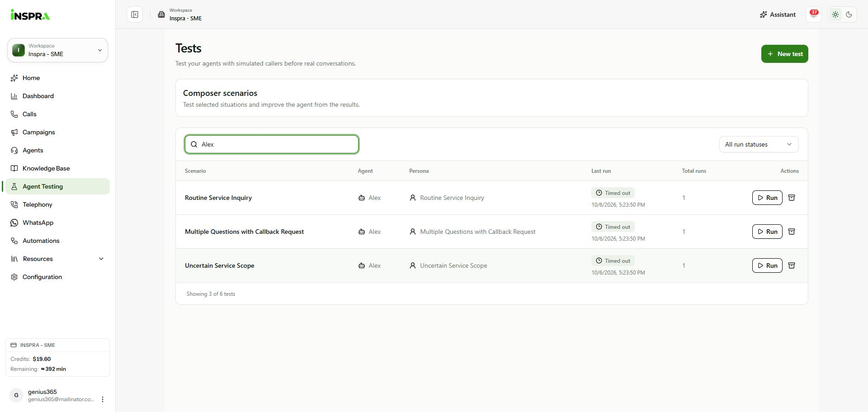The height and width of the screenshot is (412, 868).
Task: Open user menu three-dot icon for genius365
Action: (x=103, y=399)
